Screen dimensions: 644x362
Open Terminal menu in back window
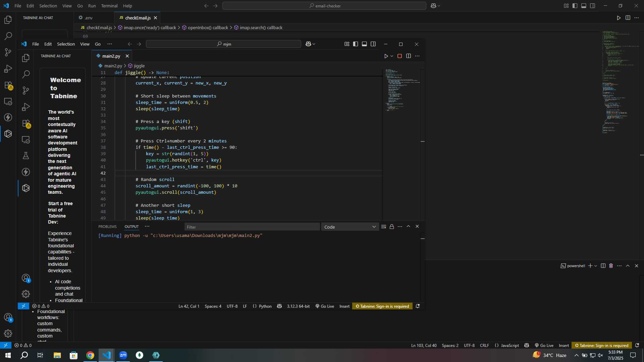109,6
